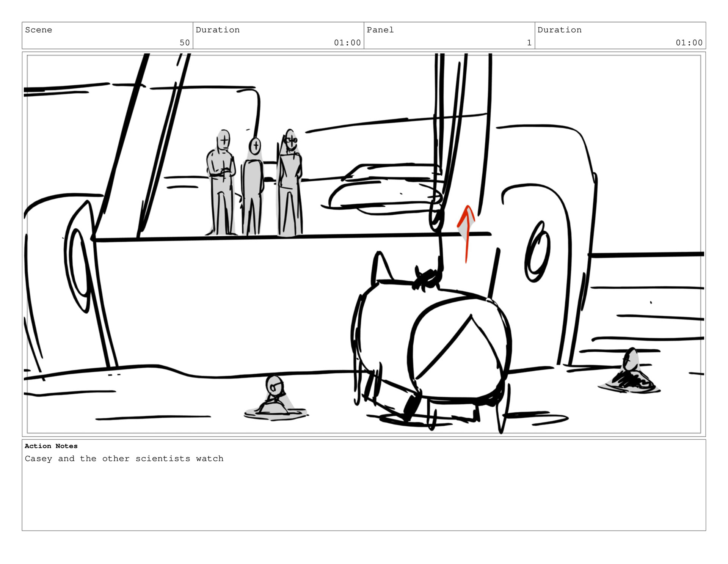Select the scene number 50 field
This screenshot has height=564, width=728.
point(184,42)
